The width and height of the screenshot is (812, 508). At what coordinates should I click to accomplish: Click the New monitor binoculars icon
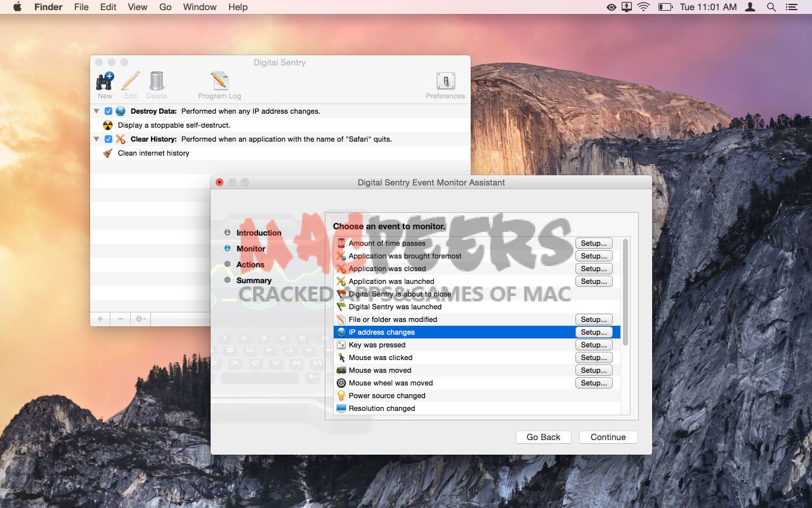[105, 81]
